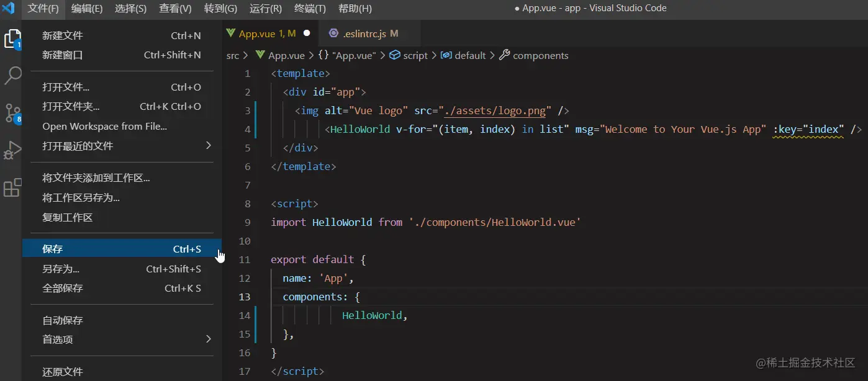Click the default symbol breadcrumb icon
The height and width of the screenshot is (381, 868).
446,55
